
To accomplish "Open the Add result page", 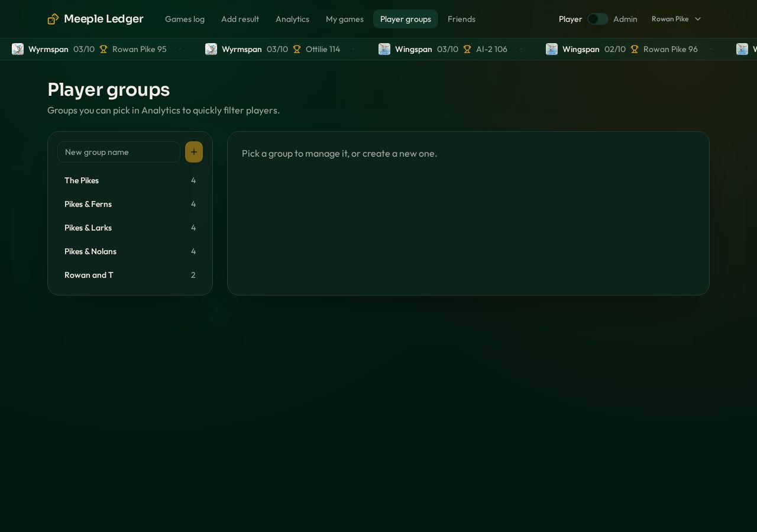I will point(240,19).
